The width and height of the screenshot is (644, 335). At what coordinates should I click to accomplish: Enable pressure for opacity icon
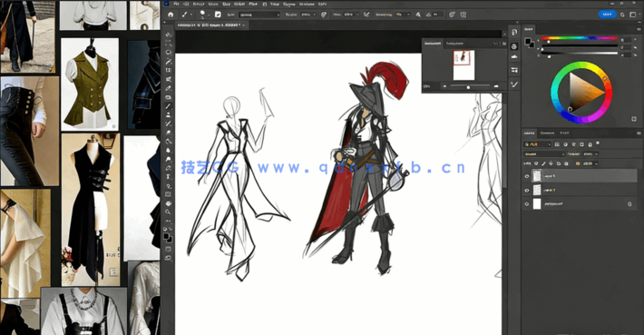tap(324, 15)
